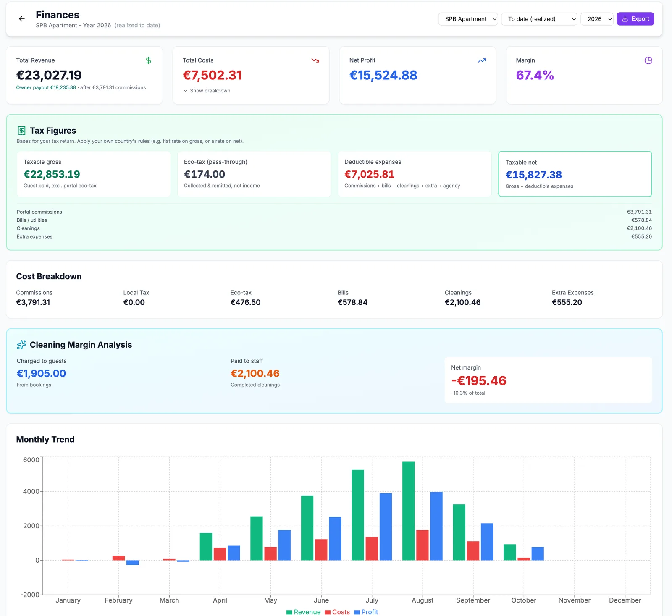
Task: Select the Taxable net card
Action: (x=575, y=174)
